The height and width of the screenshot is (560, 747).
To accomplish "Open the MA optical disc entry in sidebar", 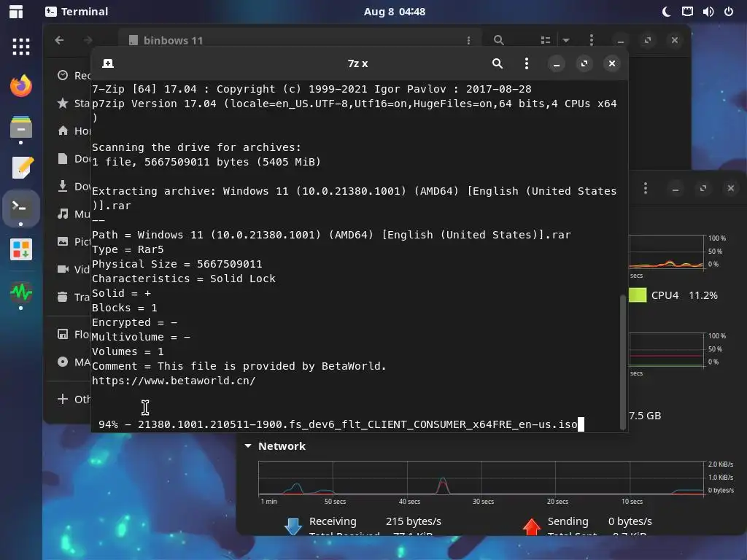I will click(74, 362).
